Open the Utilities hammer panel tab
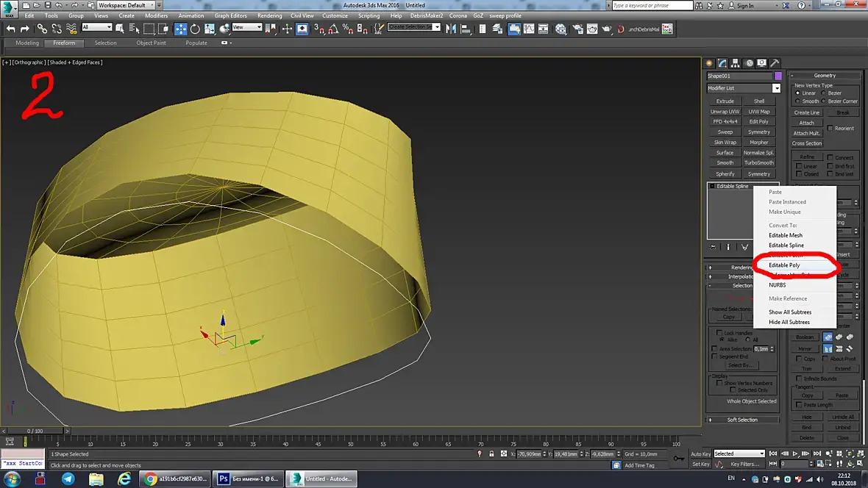 (x=774, y=63)
